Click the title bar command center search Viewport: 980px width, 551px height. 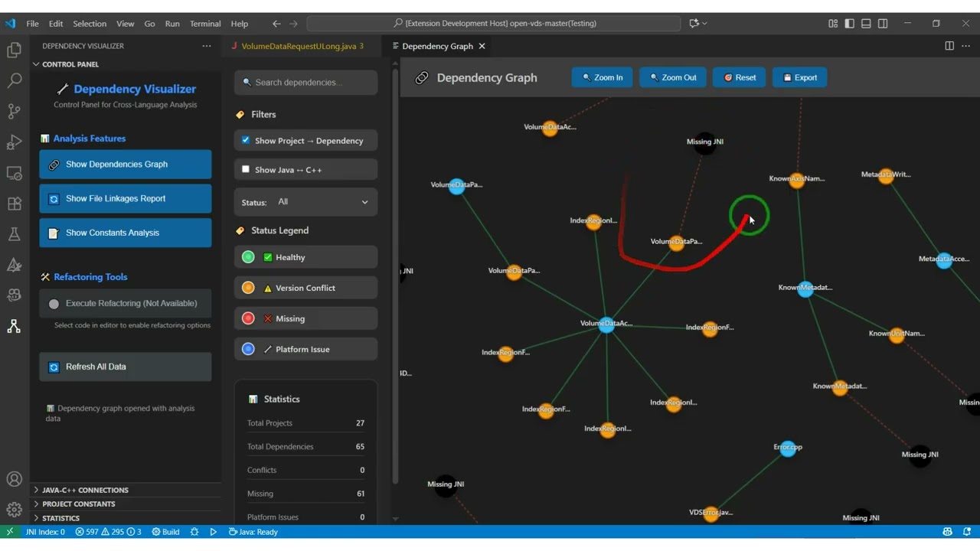pyautogui.click(x=494, y=24)
